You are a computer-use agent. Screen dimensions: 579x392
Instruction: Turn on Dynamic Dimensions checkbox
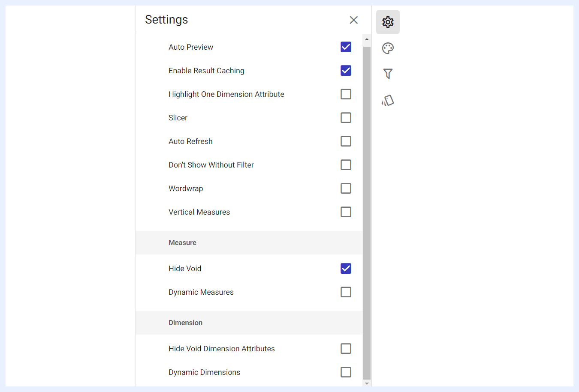coord(346,372)
